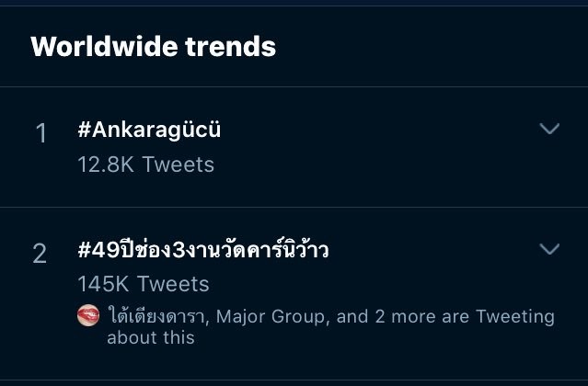
Task: Click the 145K Tweets count
Action: (x=144, y=284)
